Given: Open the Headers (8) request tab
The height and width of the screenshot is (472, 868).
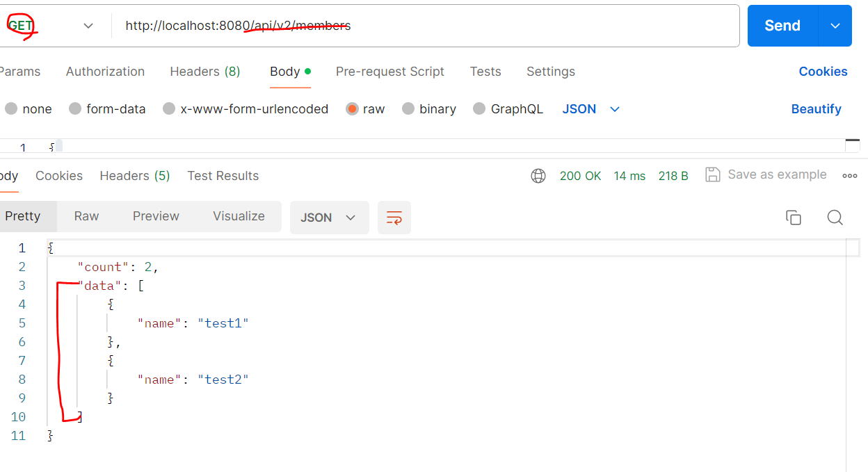Looking at the screenshot, I should pyautogui.click(x=205, y=72).
